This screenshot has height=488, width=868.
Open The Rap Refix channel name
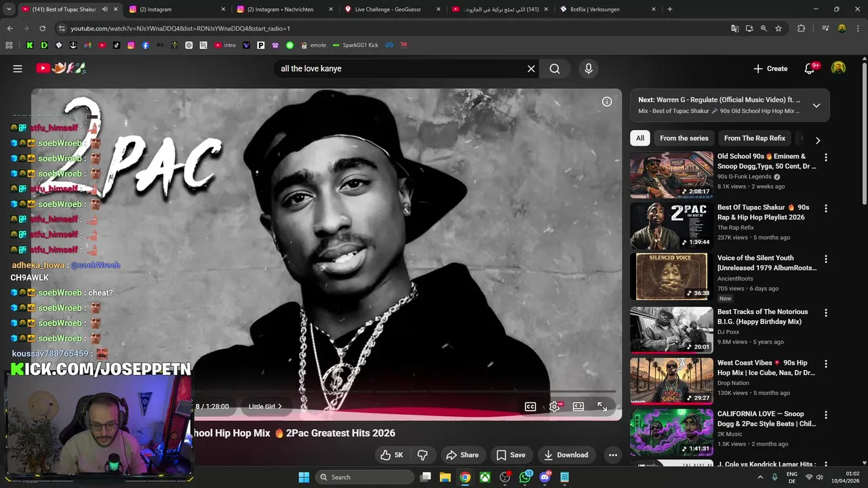[x=736, y=228]
